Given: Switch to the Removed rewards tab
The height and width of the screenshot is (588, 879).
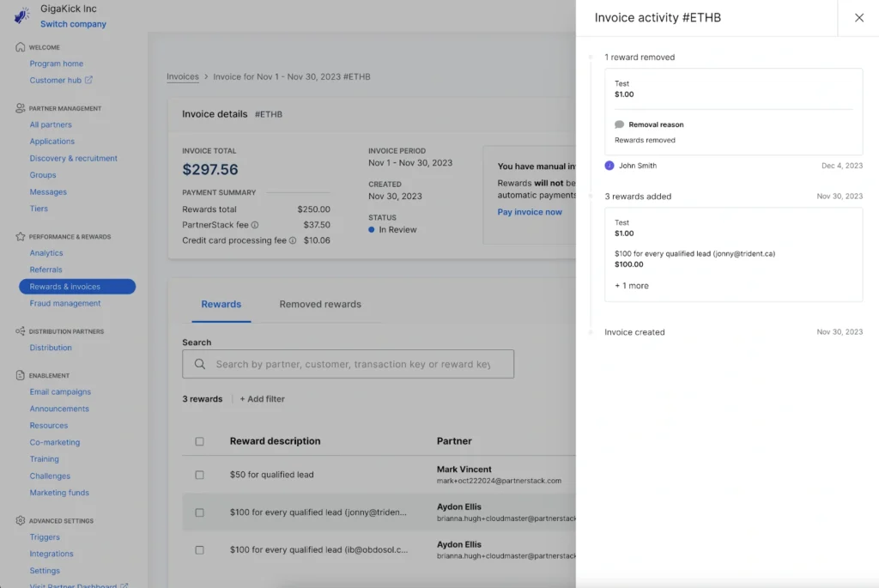Looking at the screenshot, I should pos(320,304).
